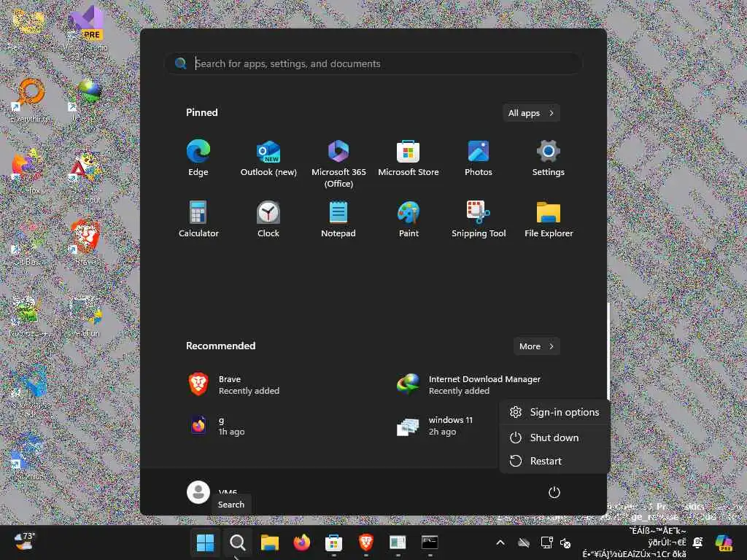This screenshot has height=560, width=747.
Task: Click the Start menu power button
Action: (554, 492)
